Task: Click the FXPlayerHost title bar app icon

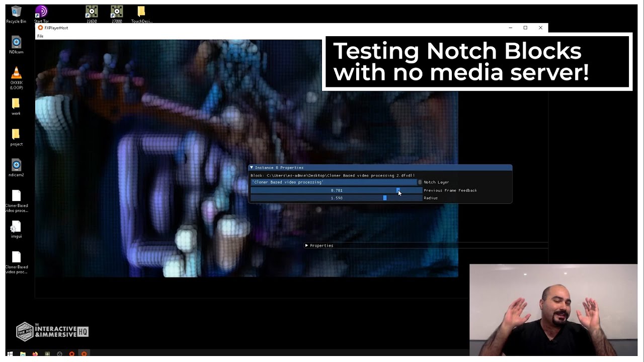Action: click(40, 28)
